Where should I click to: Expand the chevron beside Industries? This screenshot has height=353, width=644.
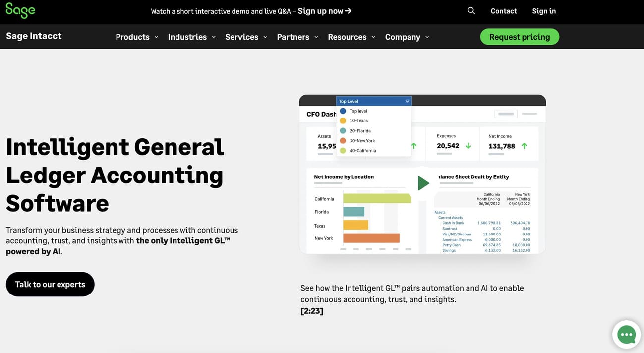pyautogui.click(x=214, y=37)
